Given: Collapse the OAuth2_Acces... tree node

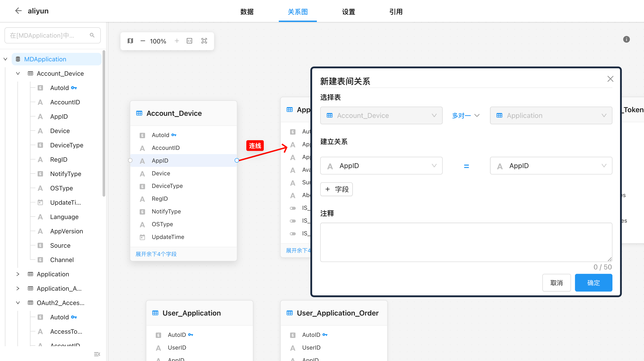Looking at the screenshot, I should pyautogui.click(x=18, y=303).
